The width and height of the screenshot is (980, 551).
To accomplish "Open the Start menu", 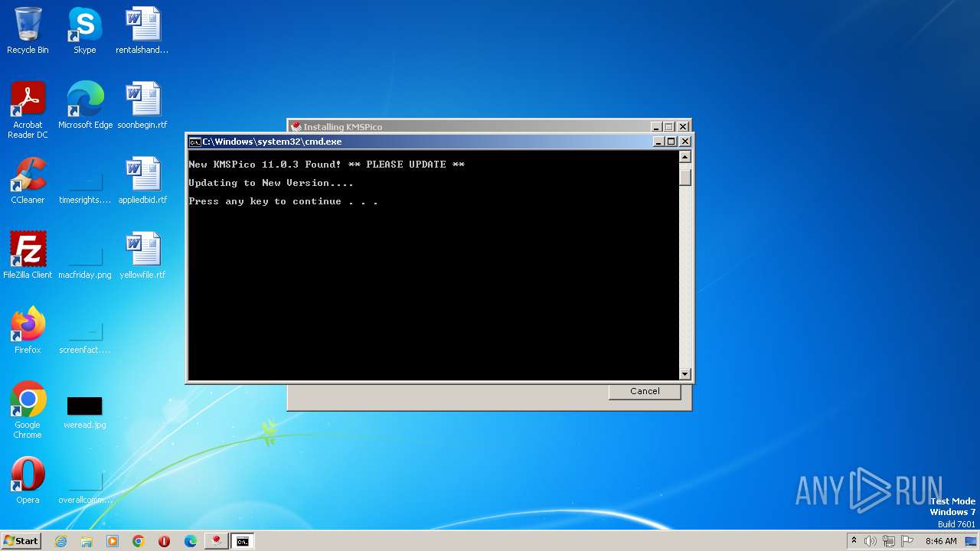I will click(x=21, y=541).
